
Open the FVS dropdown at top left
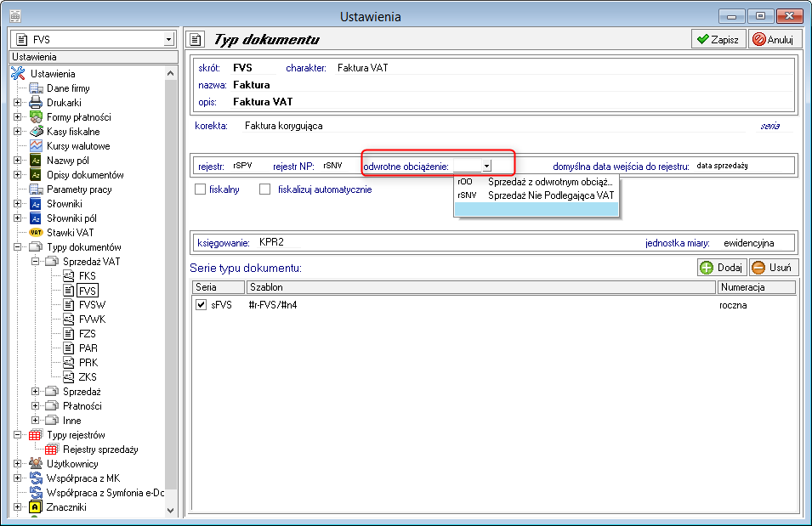(x=169, y=39)
